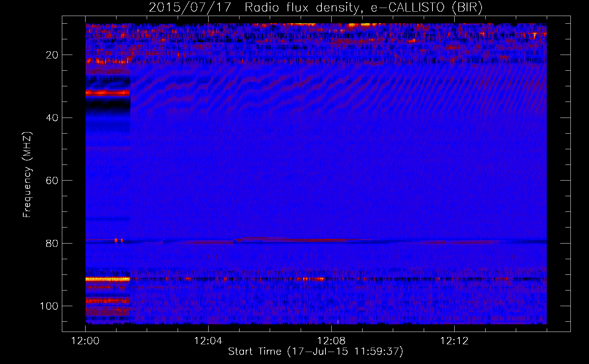
Task: Click the 80 frequency tick label
Action: click(52, 243)
